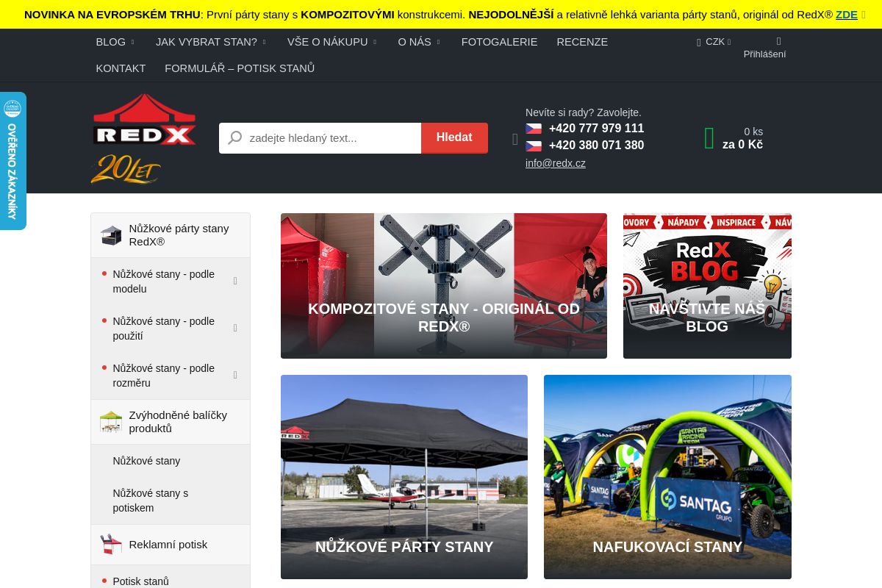Open the BLOG menu item

(x=110, y=42)
